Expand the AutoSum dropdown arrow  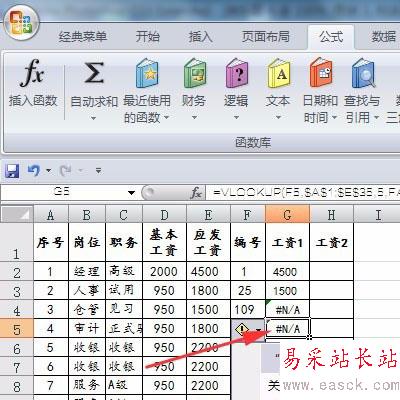pyautogui.click(x=94, y=118)
